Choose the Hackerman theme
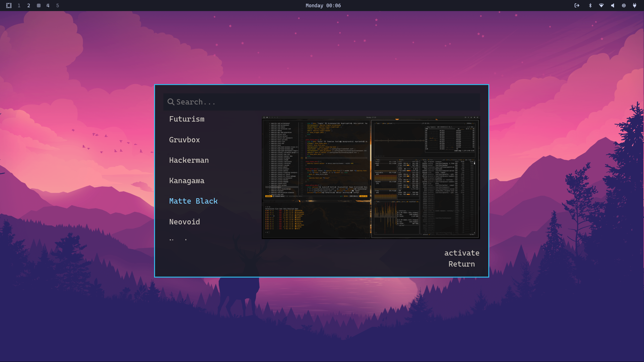 pyautogui.click(x=189, y=160)
